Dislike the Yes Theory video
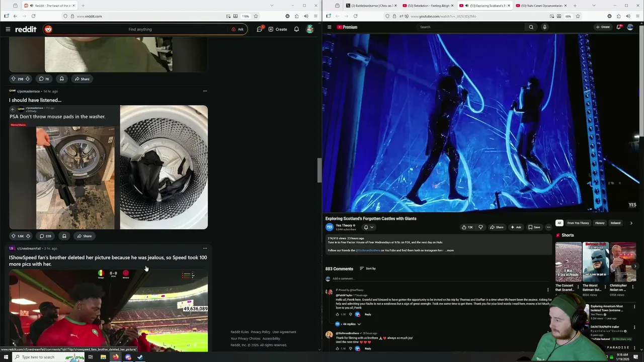Image resolution: width=644 pixels, height=362 pixels. pos(480,227)
